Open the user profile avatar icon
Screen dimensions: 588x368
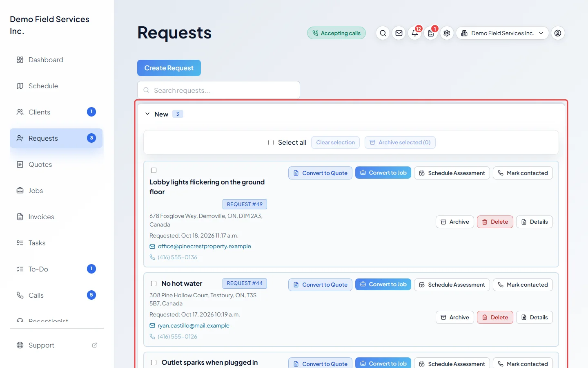(558, 33)
